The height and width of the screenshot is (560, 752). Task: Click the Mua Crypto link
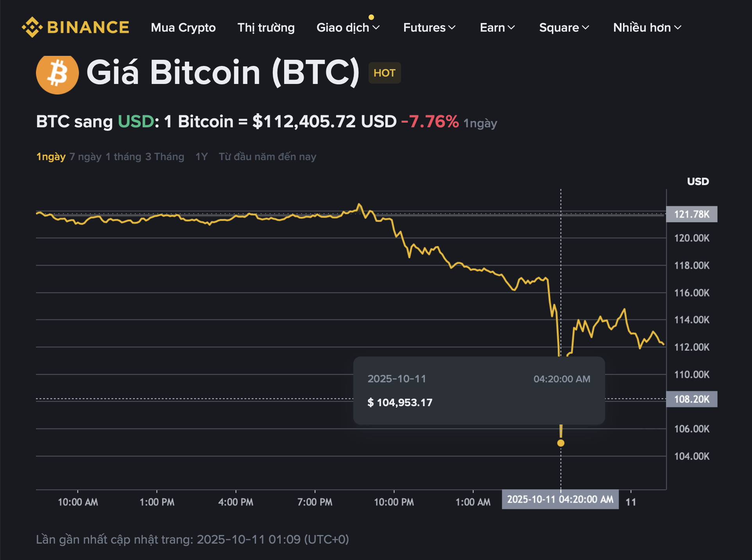(184, 28)
